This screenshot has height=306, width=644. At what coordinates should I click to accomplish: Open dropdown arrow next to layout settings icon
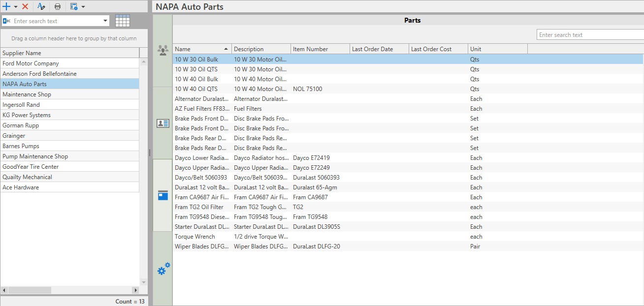(x=83, y=7)
